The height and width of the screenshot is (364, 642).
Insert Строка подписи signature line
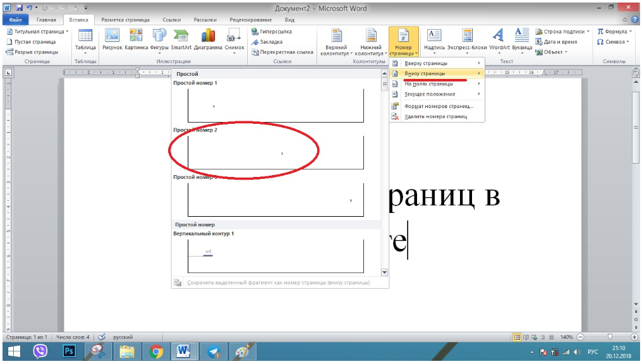click(562, 32)
